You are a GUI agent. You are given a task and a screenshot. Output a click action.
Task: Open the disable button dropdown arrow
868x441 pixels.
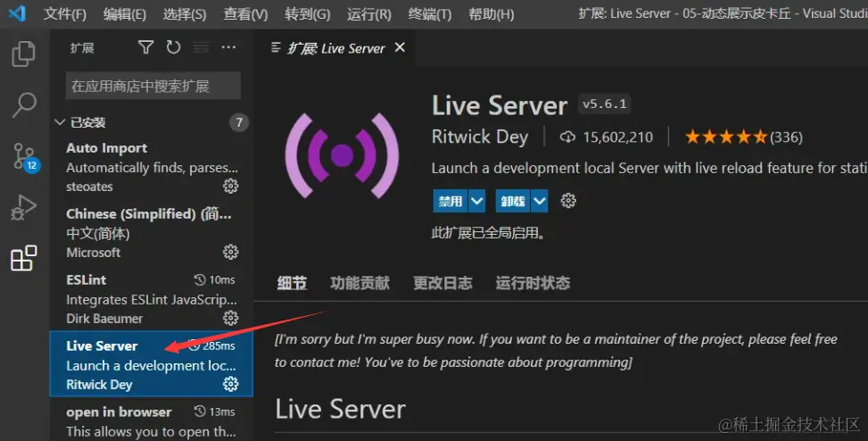click(476, 201)
